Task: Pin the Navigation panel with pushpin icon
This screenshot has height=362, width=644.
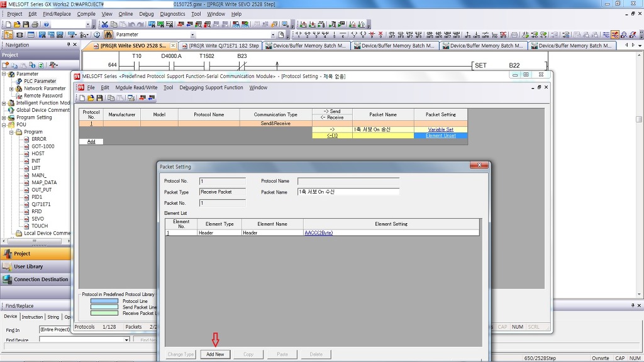Action: click(69, 45)
